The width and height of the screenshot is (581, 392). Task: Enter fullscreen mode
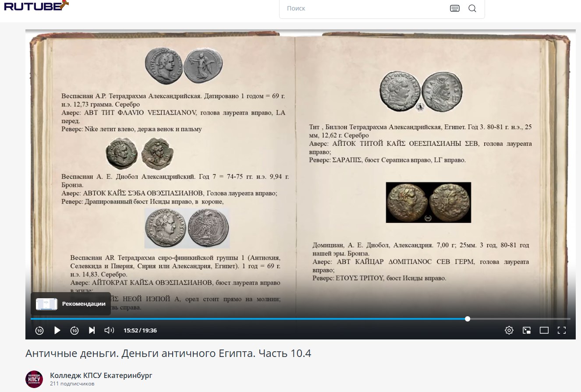coord(562,330)
